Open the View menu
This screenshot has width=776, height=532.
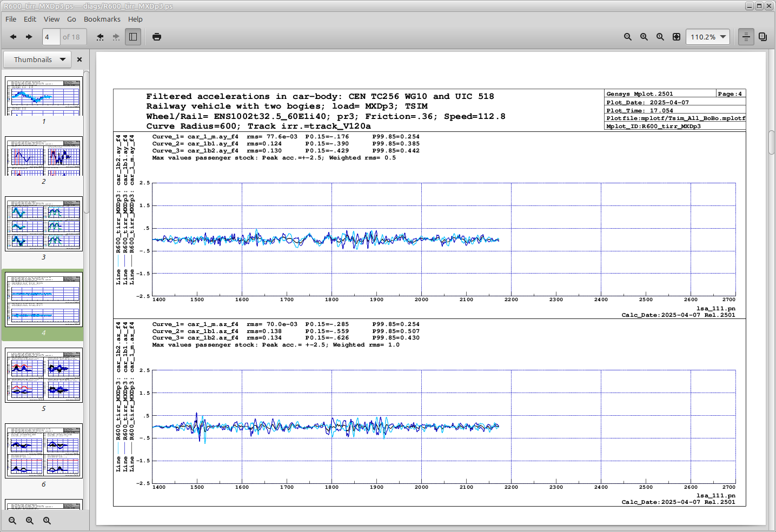pos(51,19)
